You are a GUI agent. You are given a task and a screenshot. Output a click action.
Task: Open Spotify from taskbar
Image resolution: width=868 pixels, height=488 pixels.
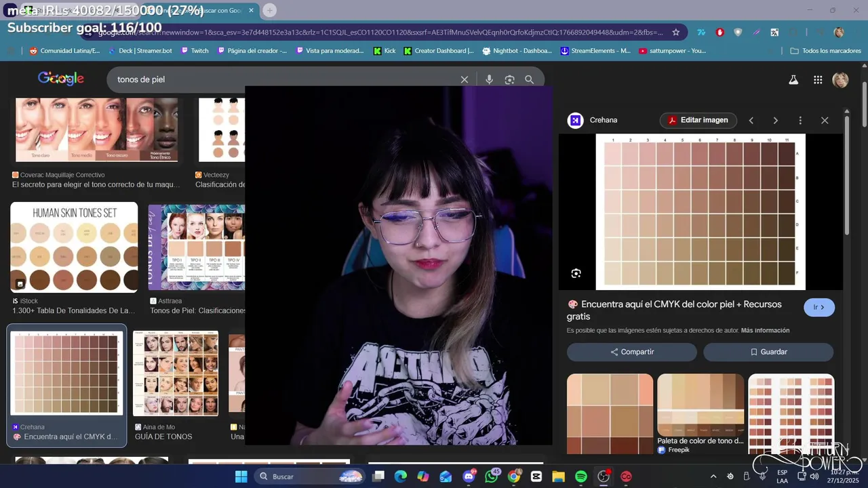click(x=581, y=476)
